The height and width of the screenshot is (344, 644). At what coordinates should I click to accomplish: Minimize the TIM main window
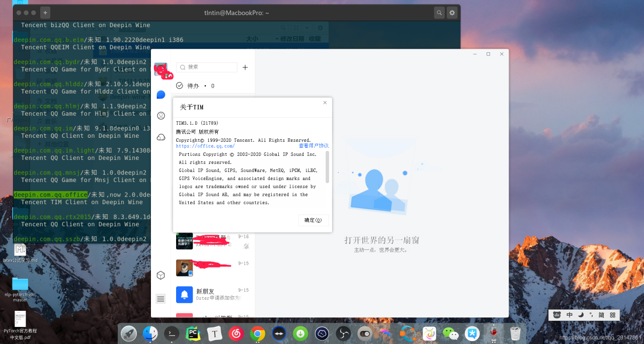pos(474,54)
